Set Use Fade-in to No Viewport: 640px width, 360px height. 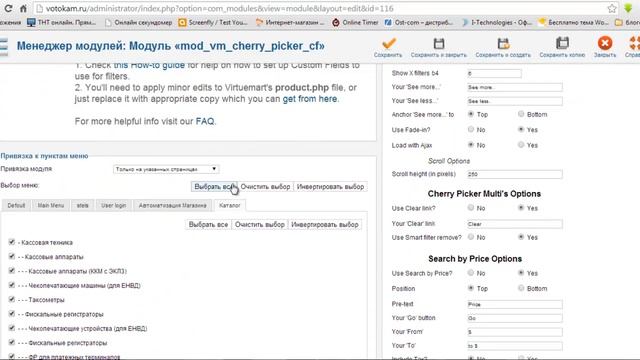471,129
